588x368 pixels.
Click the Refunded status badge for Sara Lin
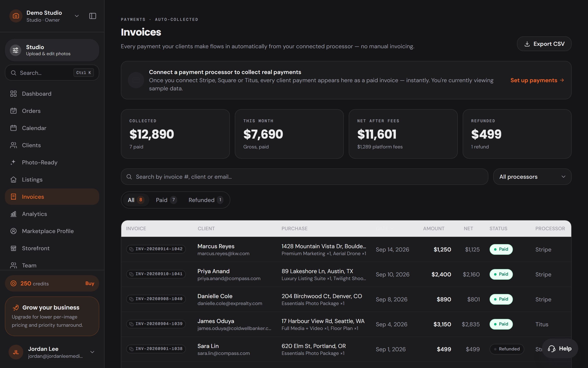(x=507, y=349)
